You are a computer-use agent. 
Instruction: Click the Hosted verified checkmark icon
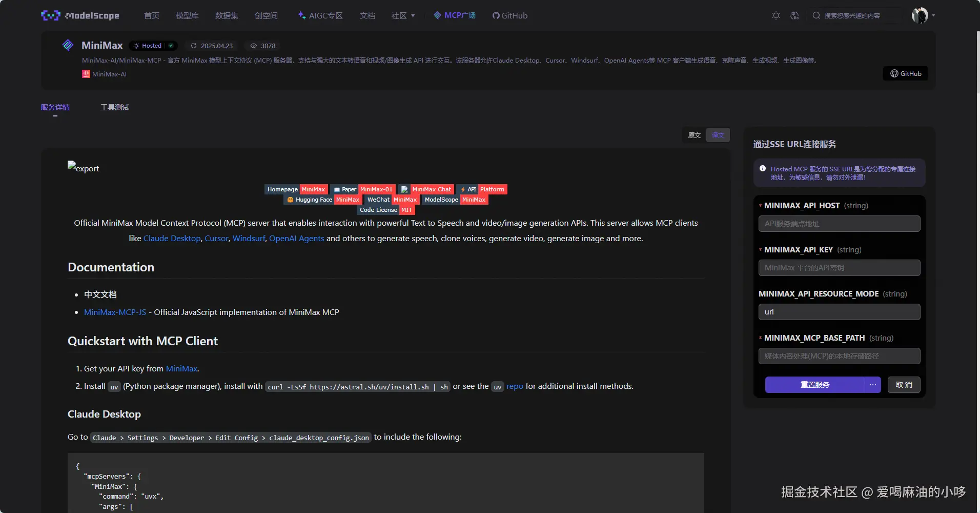coord(171,46)
